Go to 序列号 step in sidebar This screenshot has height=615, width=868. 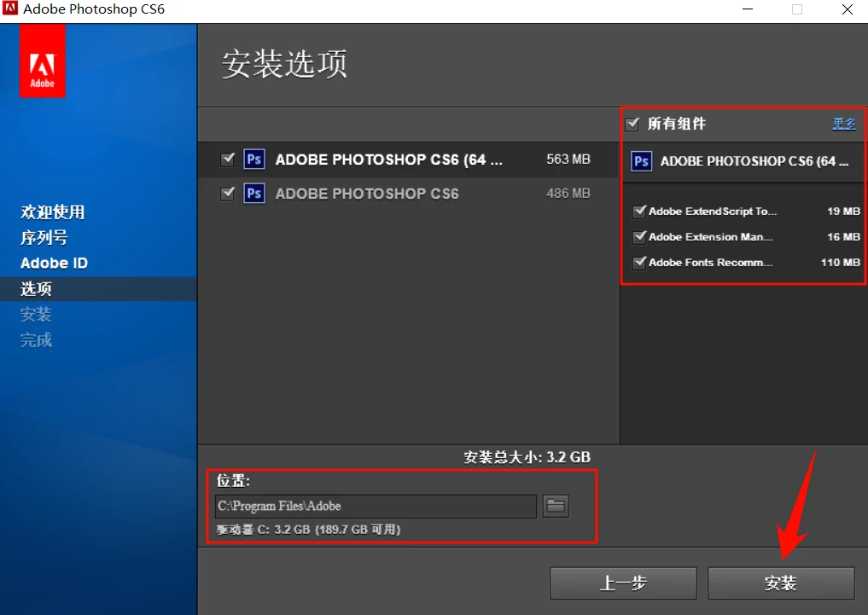[x=44, y=237]
